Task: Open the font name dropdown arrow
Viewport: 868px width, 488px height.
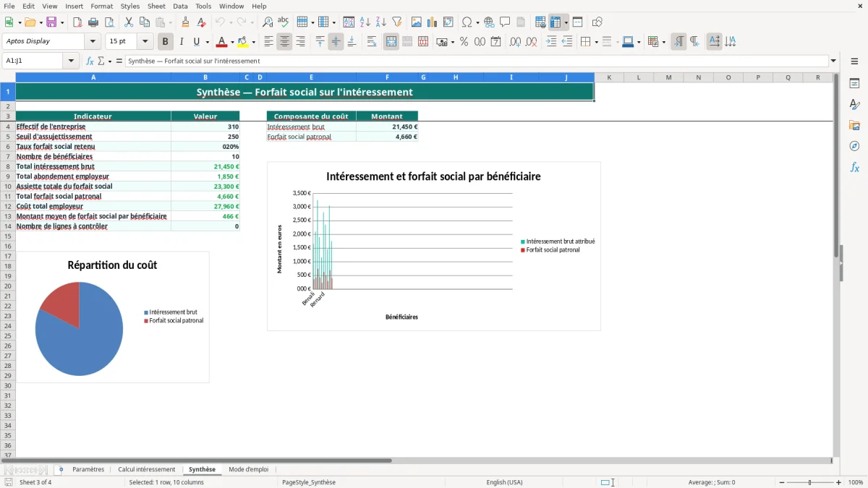Action: click(x=93, y=42)
